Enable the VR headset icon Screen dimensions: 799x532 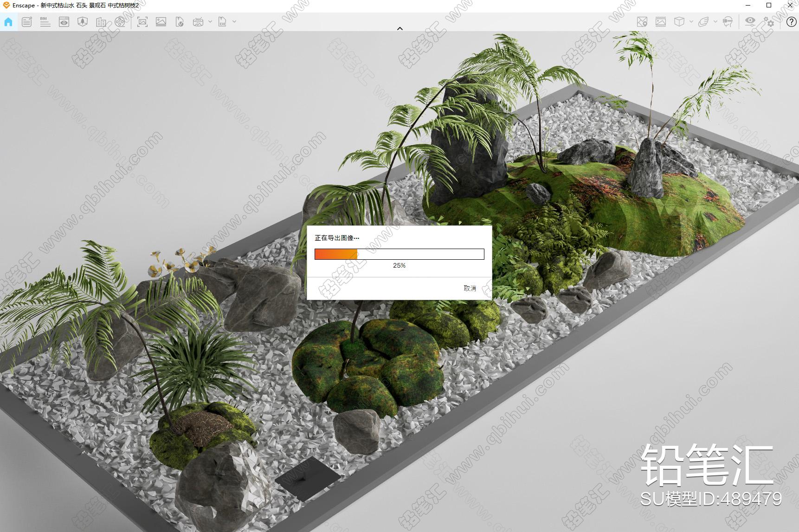click(x=728, y=22)
